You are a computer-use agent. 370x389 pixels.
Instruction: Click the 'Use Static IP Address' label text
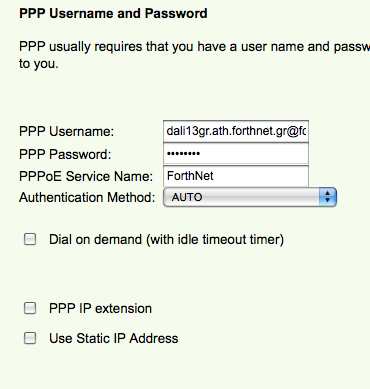tap(114, 338)
